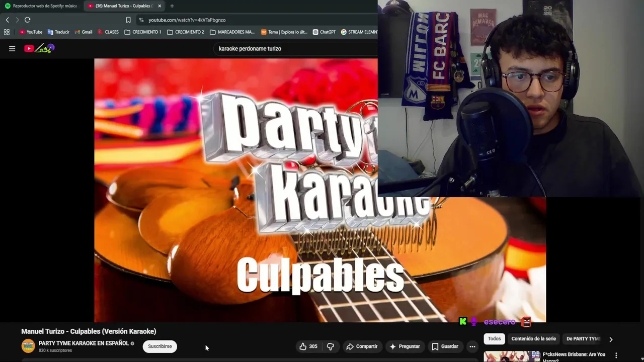
Task: Click the browser forward arrow
Action: click(x=17, y=20)
